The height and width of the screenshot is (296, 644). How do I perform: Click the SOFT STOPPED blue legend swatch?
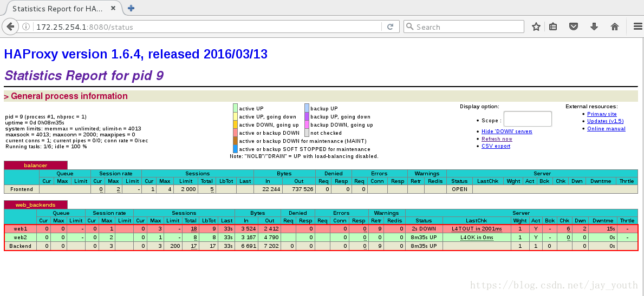point(236,149)
